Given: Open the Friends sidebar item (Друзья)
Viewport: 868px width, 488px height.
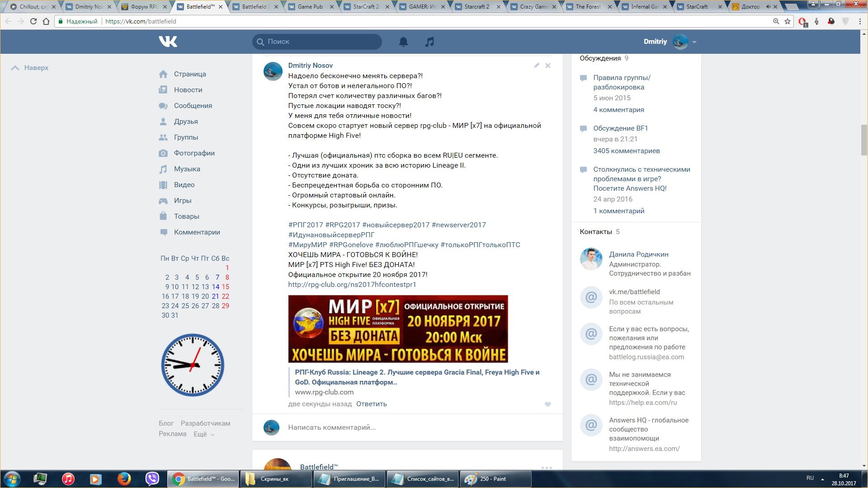Looking at the screenshot, I should (x=186, y=122).
